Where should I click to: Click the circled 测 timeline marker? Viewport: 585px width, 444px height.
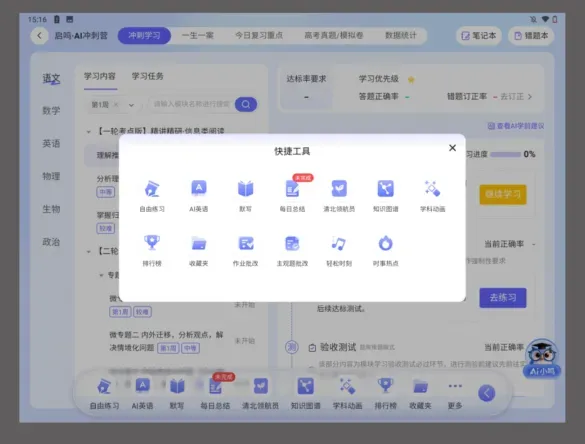291,347
